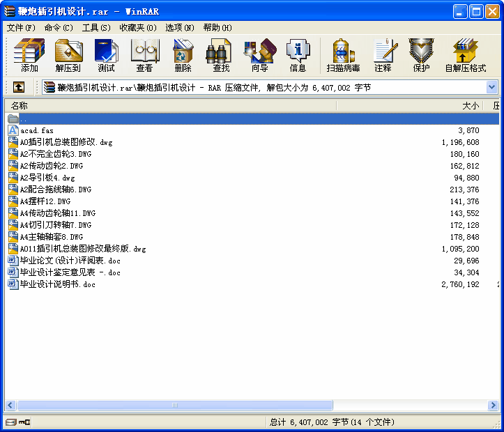Screen dimensions: 504x432
Task: Click the 测试 (Test) archive icon
Action: 107,56
